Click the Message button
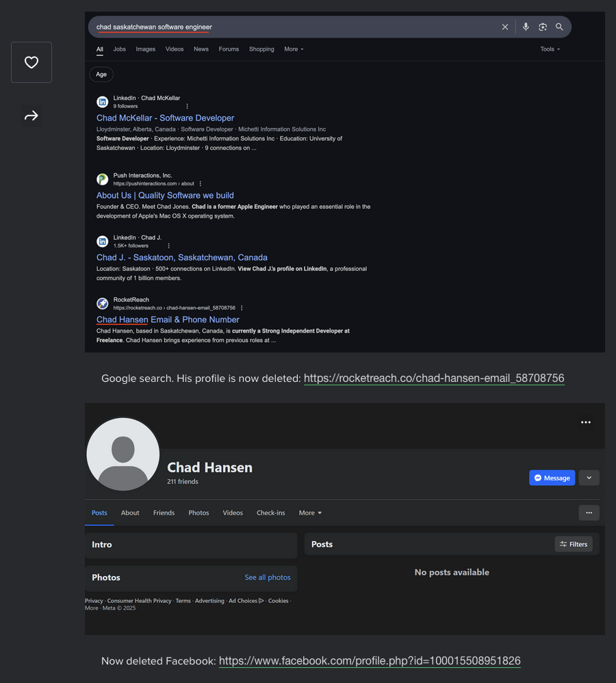The image size is (616, 683). (x=552, y=478)
